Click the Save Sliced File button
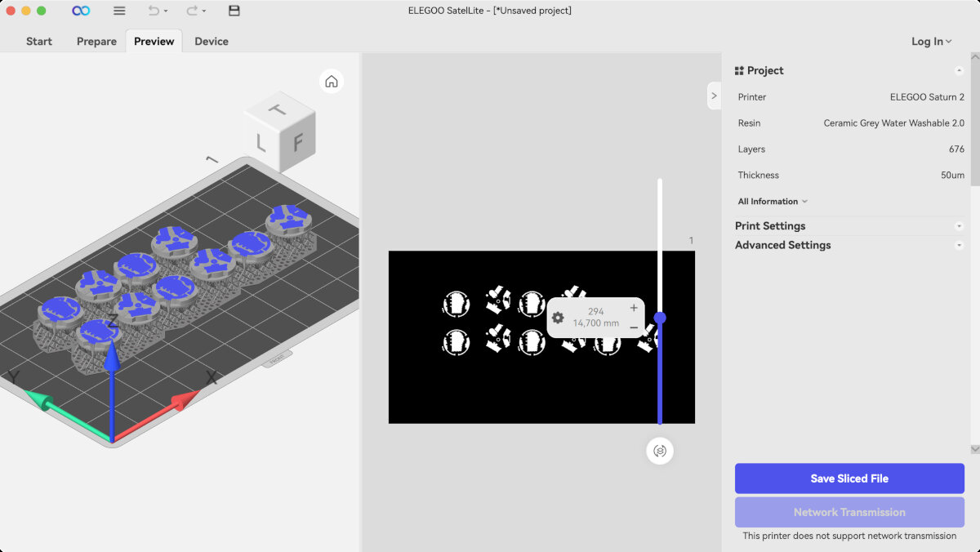This screenshot has height=552, width=980. 849,479
